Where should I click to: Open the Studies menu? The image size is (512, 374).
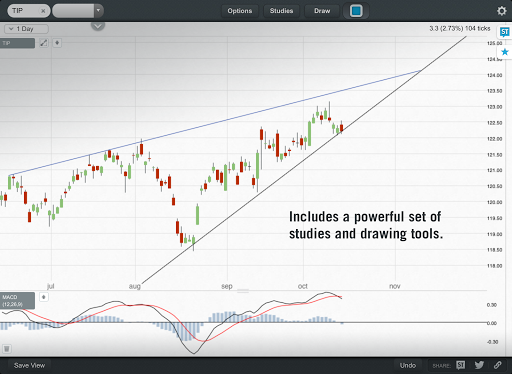click(x=281, y=11)
